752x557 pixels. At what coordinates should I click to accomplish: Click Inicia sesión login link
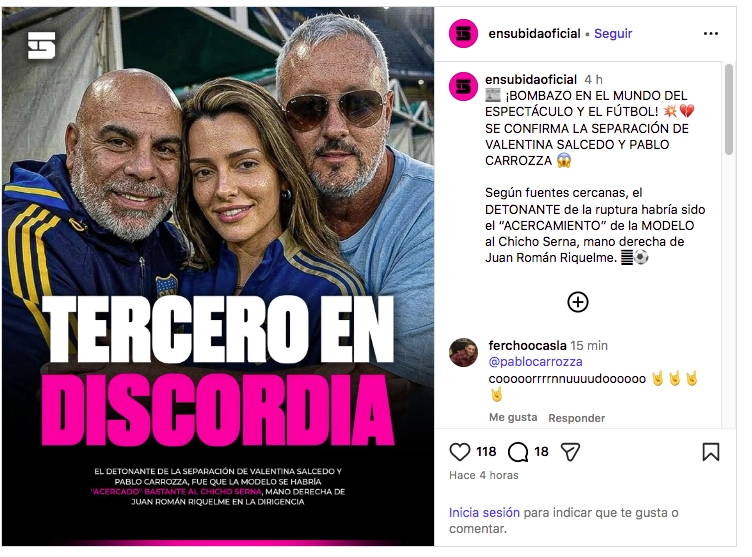point(484,513)
